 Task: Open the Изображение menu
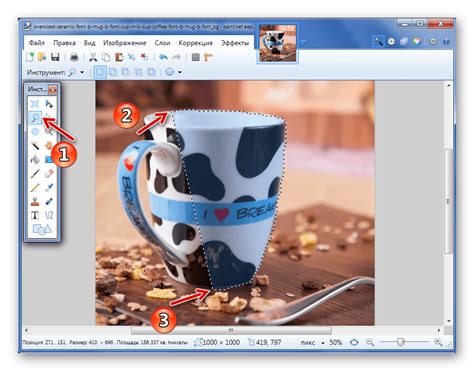pos(125,43)
